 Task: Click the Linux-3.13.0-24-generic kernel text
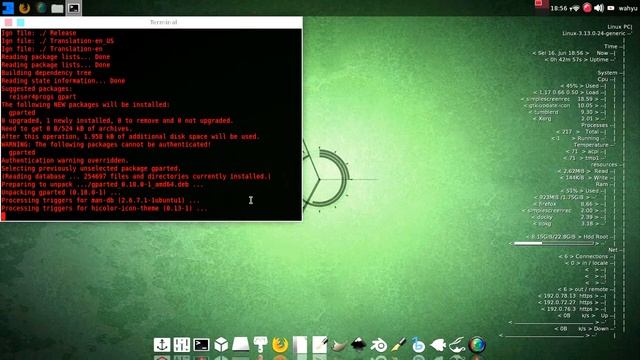tap(594, 33)
